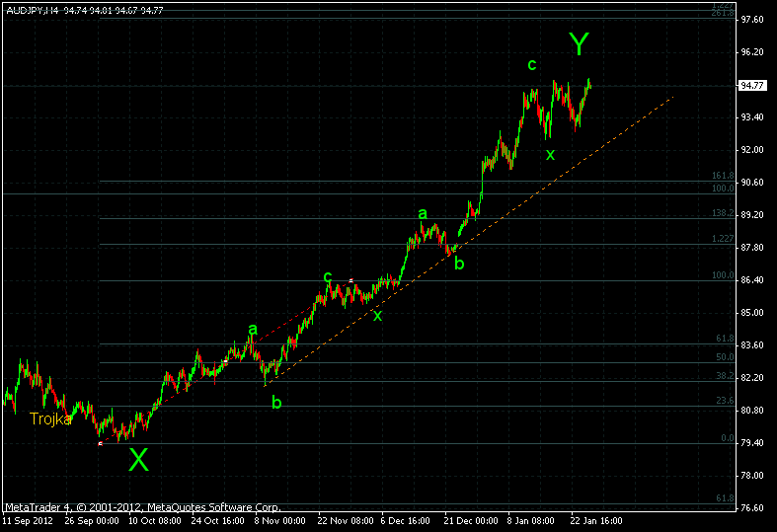Select the 61.8 Fibonacci label near 83.60
This screenshot has width=777, height=532.
(725, 339)
